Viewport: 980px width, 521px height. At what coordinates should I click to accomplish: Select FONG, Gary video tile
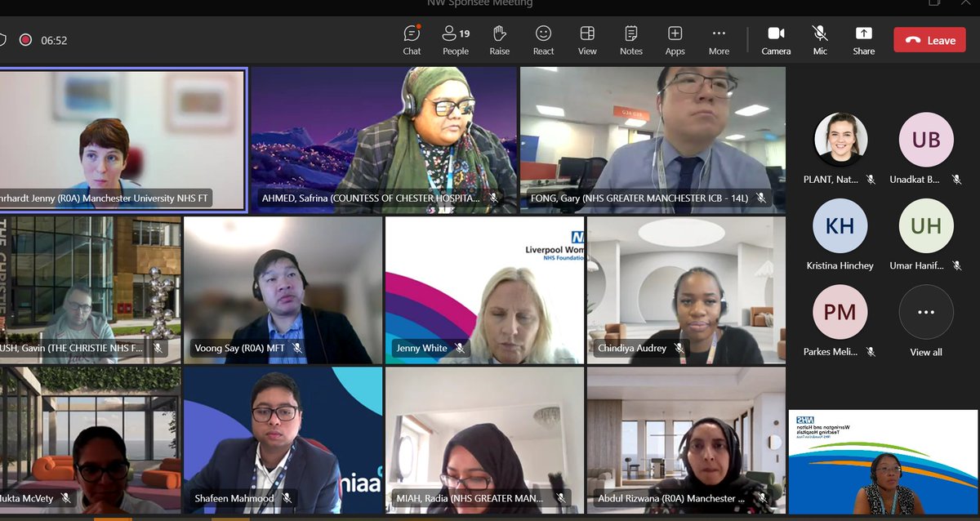[653, 140]
